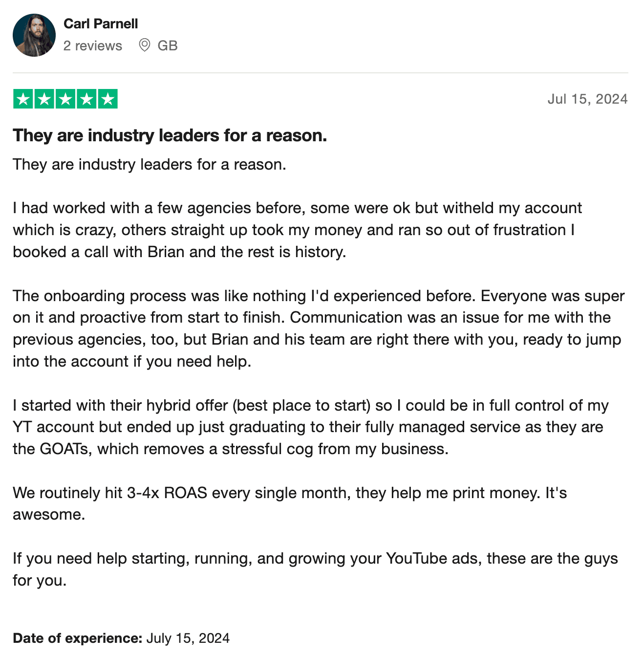The image size is (644, 657).
Task: Open the bold review title heading
Action: click(x=170, y=135)
